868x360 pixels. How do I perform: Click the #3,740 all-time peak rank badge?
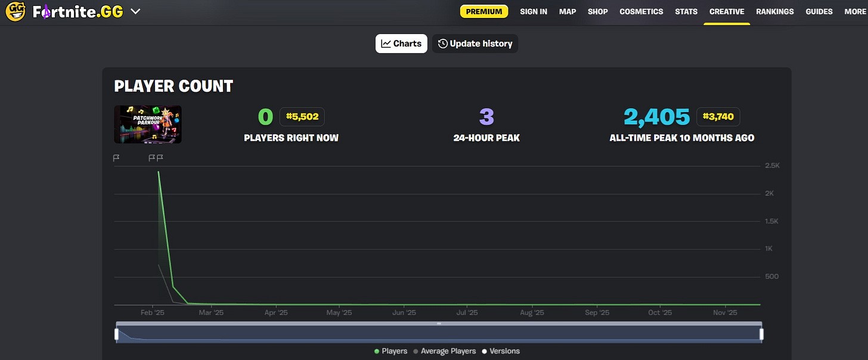[718, 116]
